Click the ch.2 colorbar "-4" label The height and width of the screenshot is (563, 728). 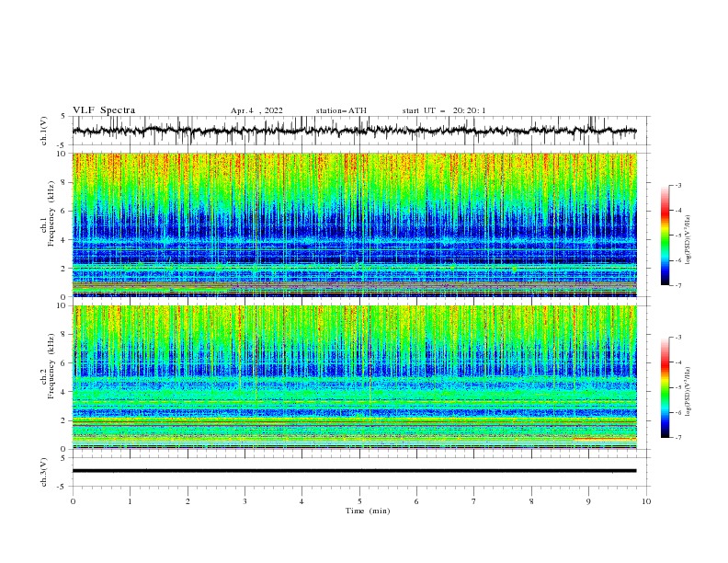(678, 362)
